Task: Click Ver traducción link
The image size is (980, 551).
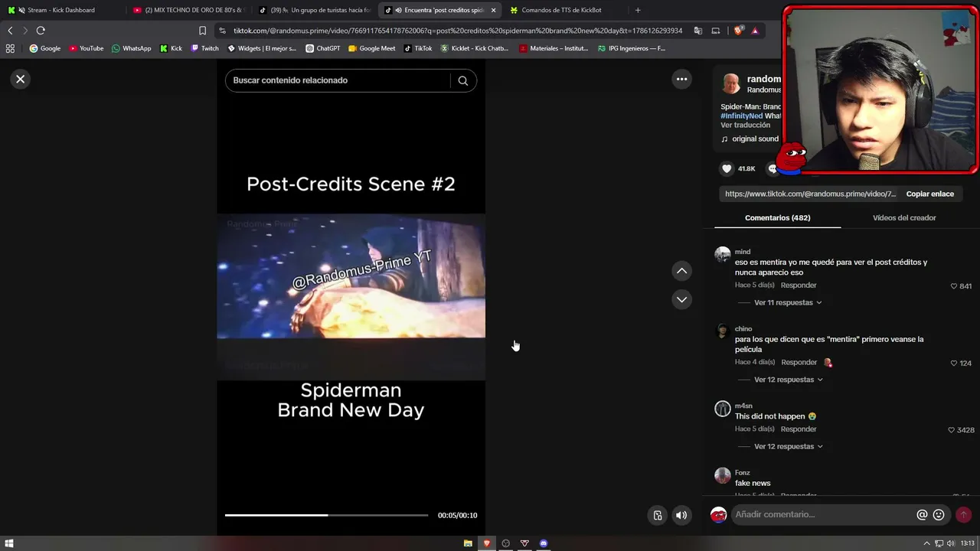Action: [x=745, y=125]
